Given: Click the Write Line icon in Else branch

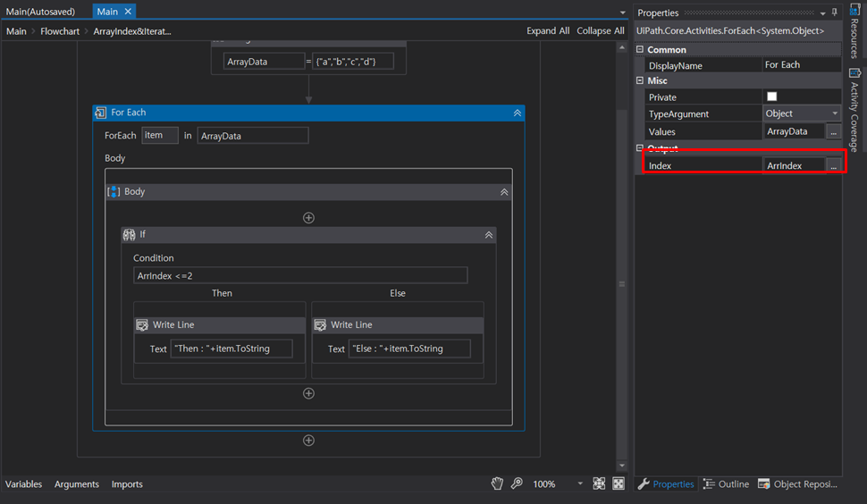Looking at the screenshot, I should coord(320,325).
